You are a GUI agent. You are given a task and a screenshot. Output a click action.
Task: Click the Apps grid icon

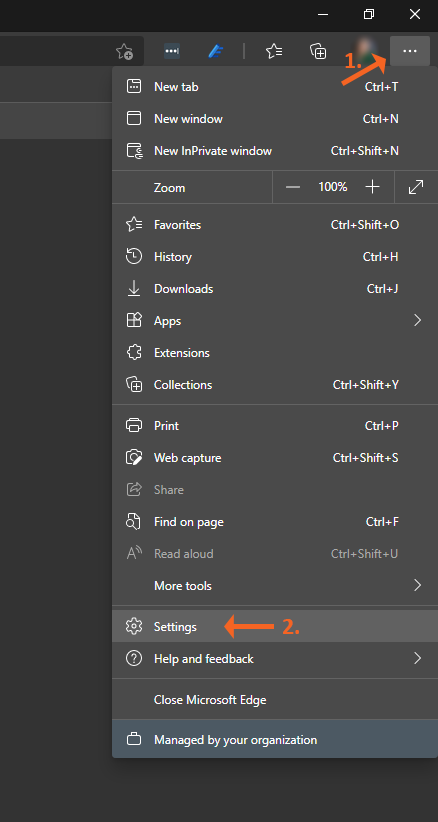[134, 320]
